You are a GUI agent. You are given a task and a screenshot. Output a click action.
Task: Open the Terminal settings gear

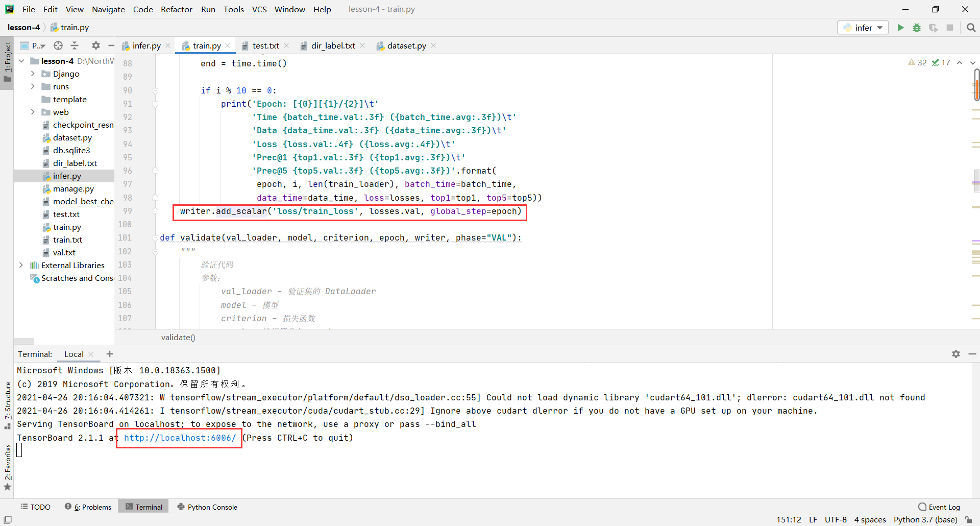click(956, 354)
